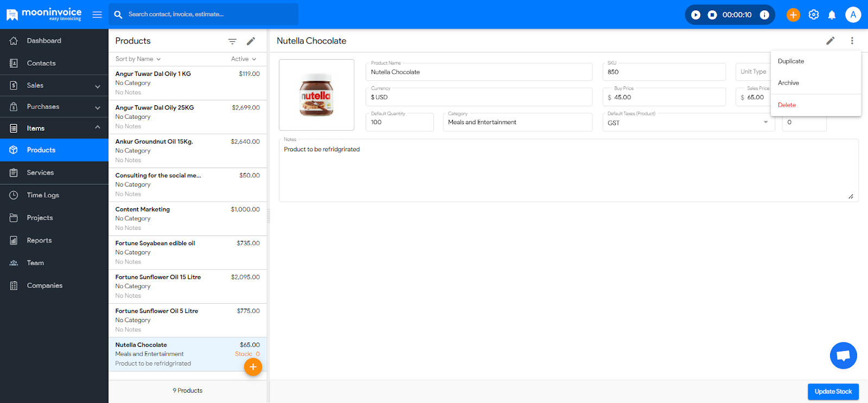Select Nutella Chocolate in product list

pos(188,354)
